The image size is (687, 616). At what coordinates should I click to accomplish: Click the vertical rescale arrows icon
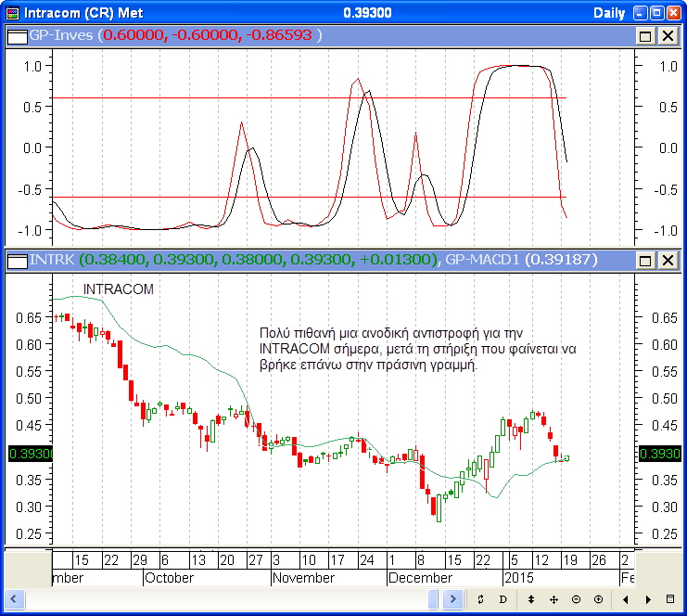pos(531,599)
